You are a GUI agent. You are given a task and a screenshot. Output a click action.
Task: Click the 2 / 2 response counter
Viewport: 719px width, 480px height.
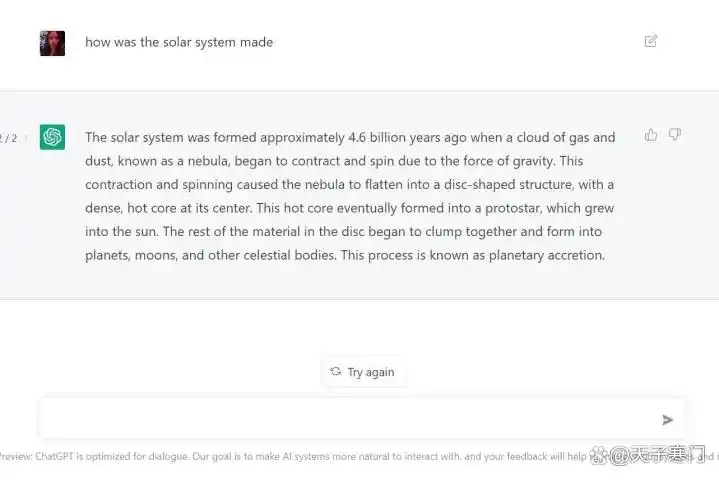click(8, 138)
